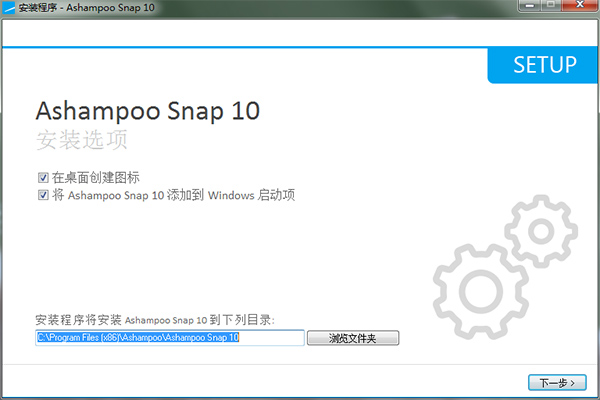The width and height of the screenshot is (600, 400).
Task: Open the browse folder dialog (浏览文件夹)
Action: [x=353, y=338]
